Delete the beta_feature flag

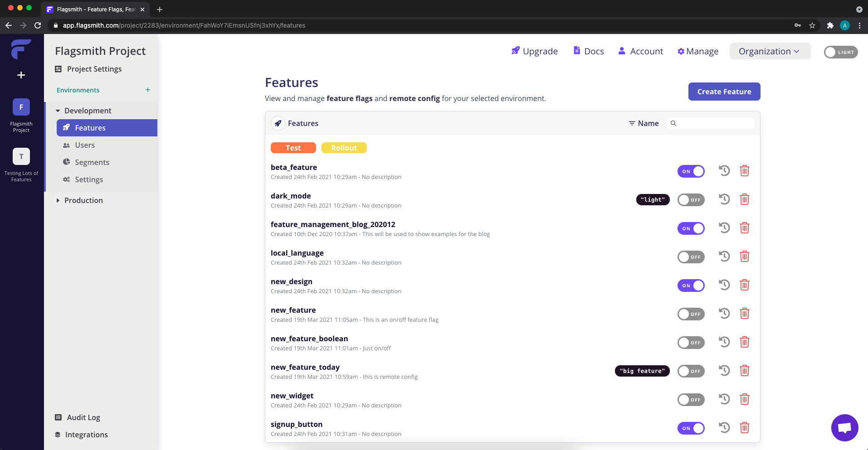pos(745,171)
